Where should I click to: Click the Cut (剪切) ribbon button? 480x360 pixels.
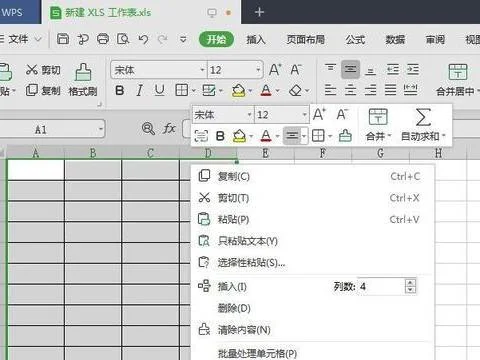click(43, 70)
